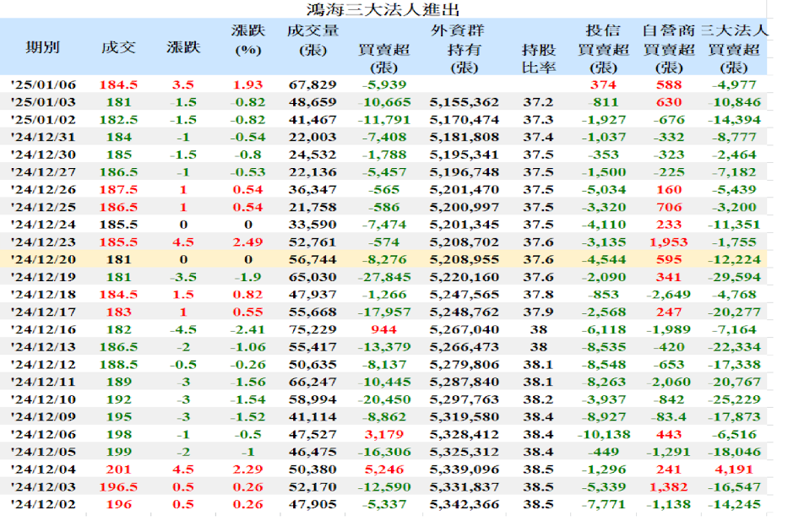The image size is (788, 532).
Task: Select date cell '24/12/04
Action: 43,470
